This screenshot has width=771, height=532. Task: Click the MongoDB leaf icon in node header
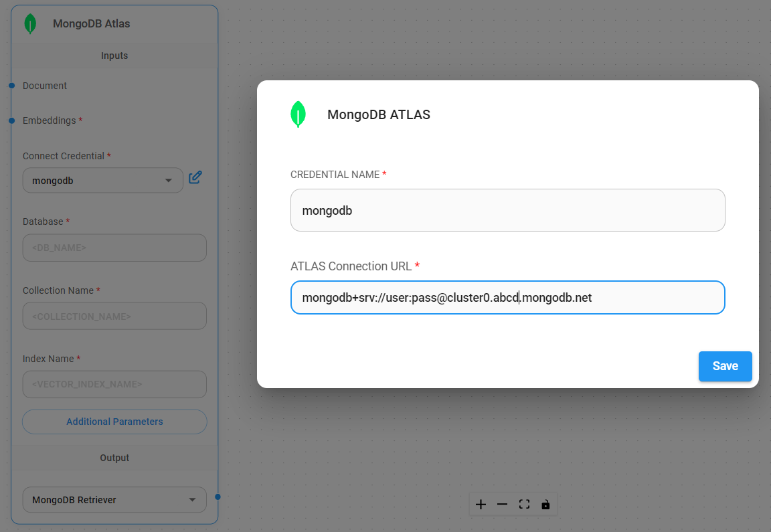[30, 24]
